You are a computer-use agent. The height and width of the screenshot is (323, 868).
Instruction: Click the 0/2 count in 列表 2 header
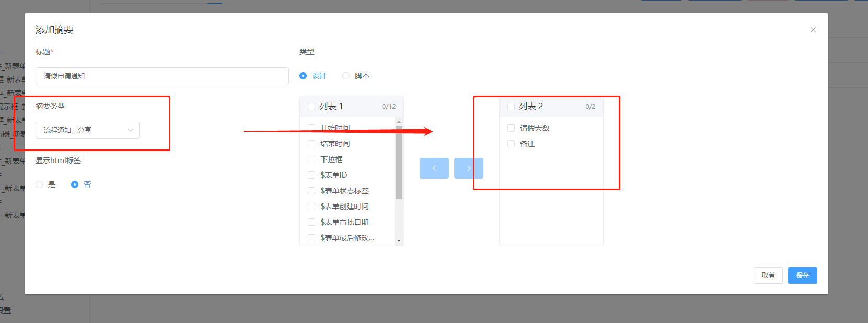coord(591,107)
